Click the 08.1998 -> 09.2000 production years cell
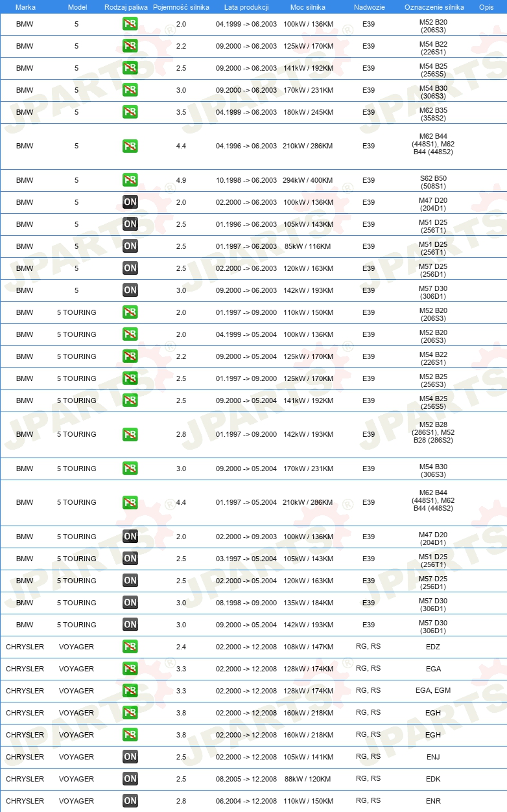507x812 pixels. coord(246,603)
